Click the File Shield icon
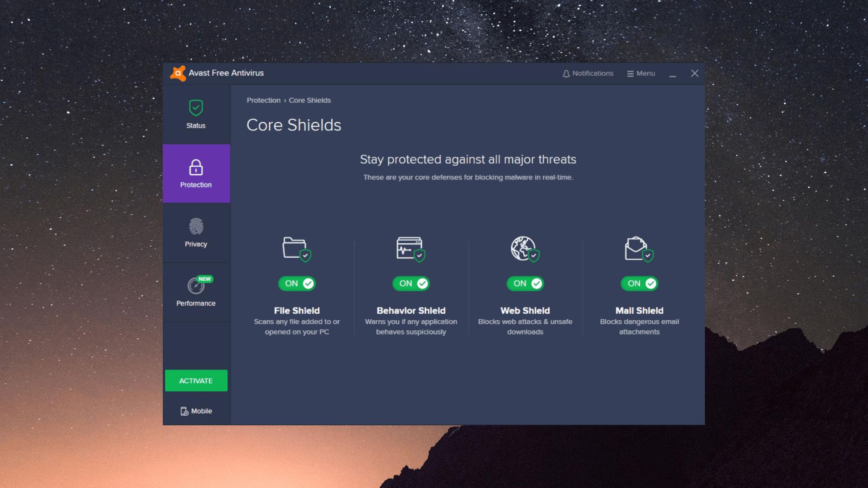This screenshot has height=488, width=868. pos(297,247)
